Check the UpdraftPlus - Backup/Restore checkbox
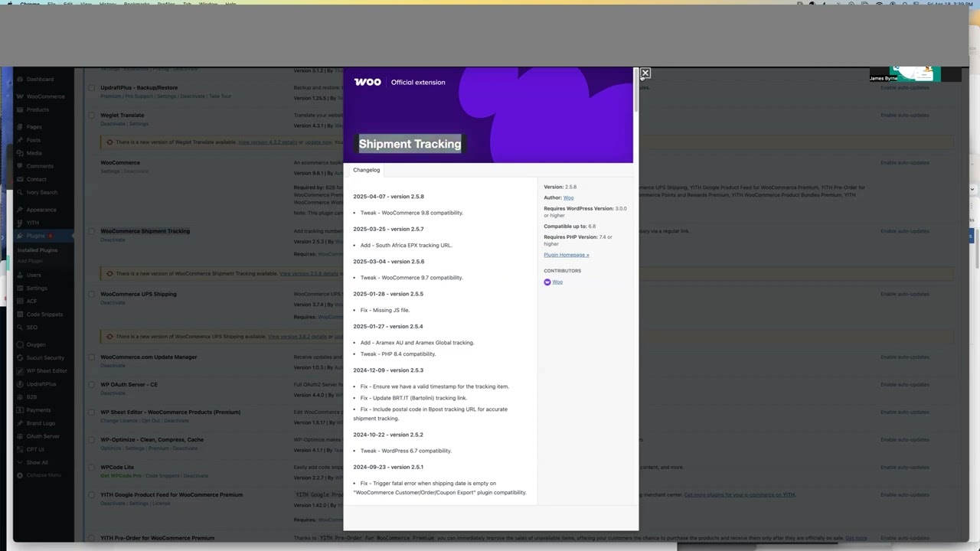The height and width of the screenshot is (551, 980). pos(91,88)
